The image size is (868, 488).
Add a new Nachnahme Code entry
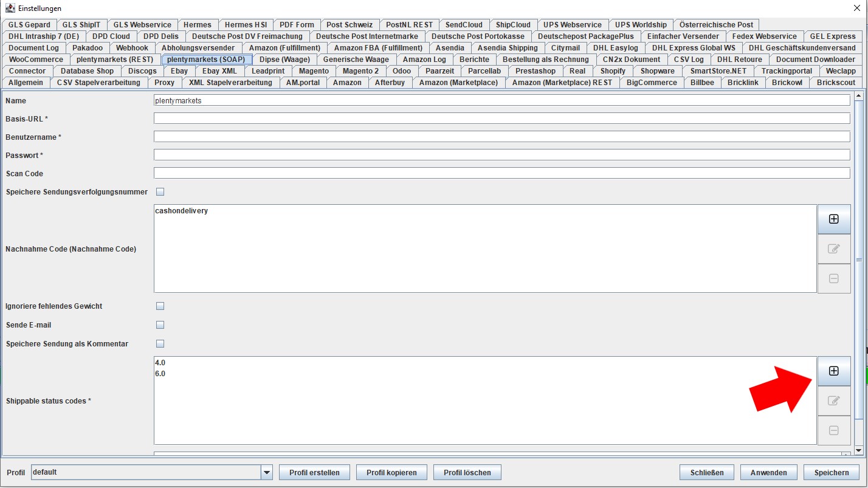[834, 219]
